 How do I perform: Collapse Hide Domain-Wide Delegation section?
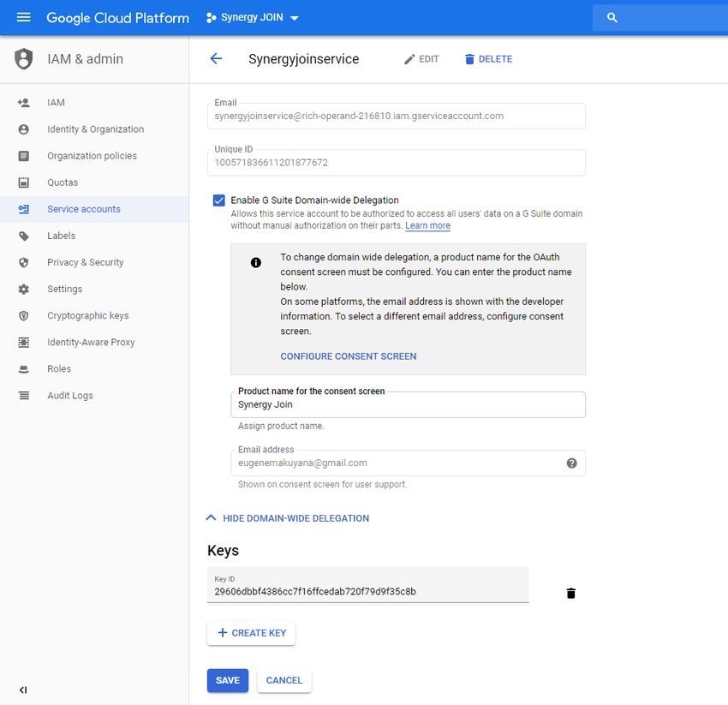coord(288,518)
